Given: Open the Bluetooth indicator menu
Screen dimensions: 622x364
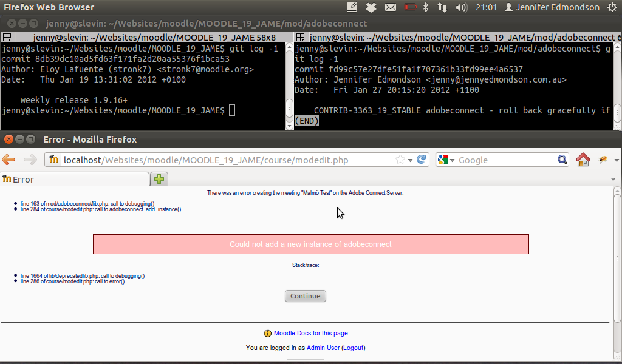Looking at the screenshot, I should point(426,7).
